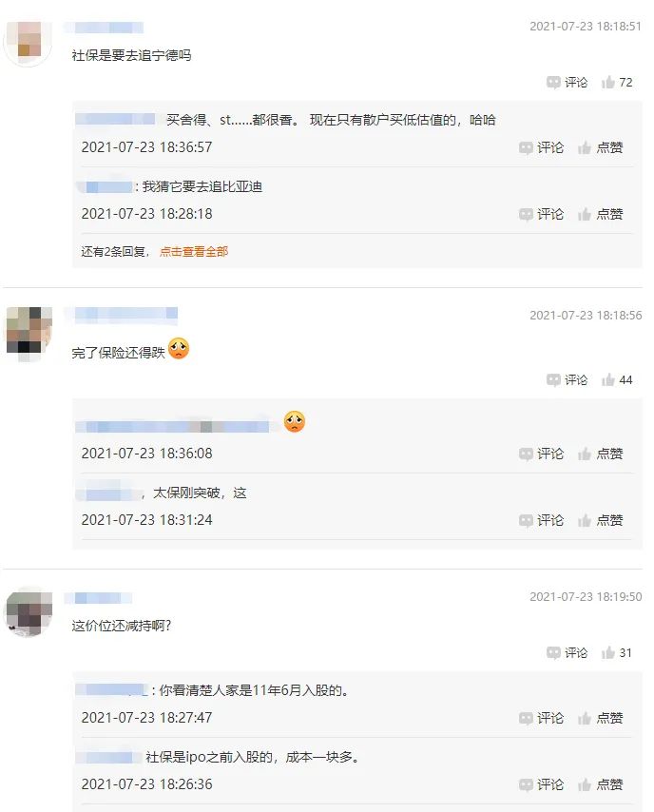Click 评论 on the 这价位还减持啊 comment

pyautogui.click(x=567, y=653)
